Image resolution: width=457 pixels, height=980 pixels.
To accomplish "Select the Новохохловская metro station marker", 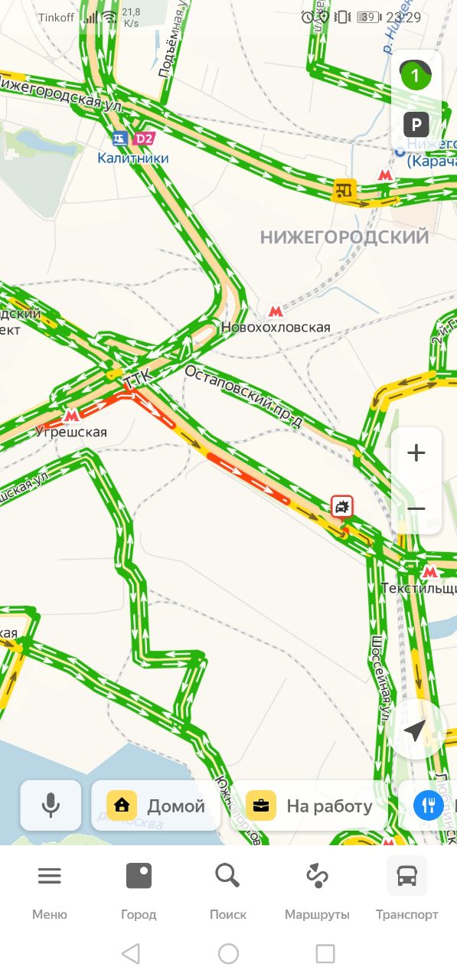I will click(x=275, y=312).
